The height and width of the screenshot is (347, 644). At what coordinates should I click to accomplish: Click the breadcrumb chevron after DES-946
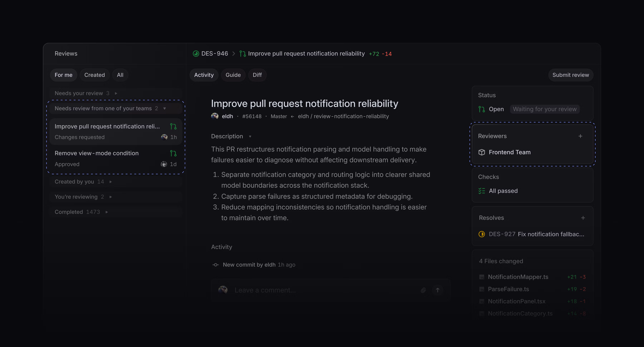(233, 54)
